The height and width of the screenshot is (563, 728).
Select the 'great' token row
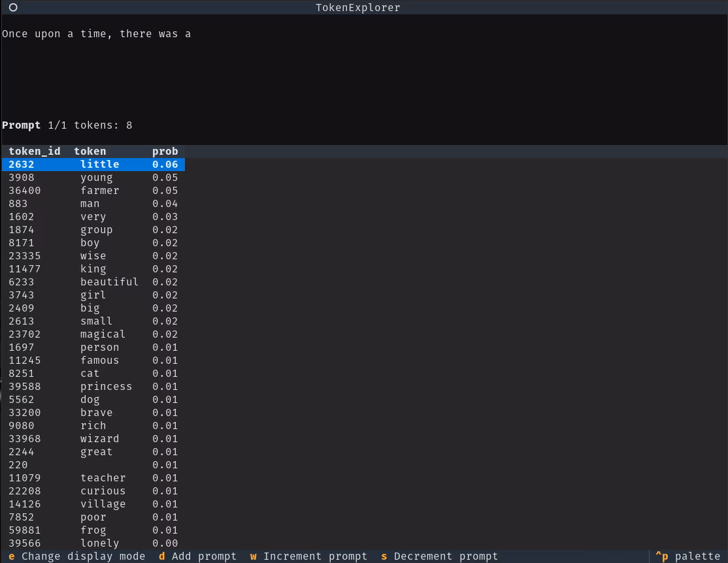[x=93, y=451]
